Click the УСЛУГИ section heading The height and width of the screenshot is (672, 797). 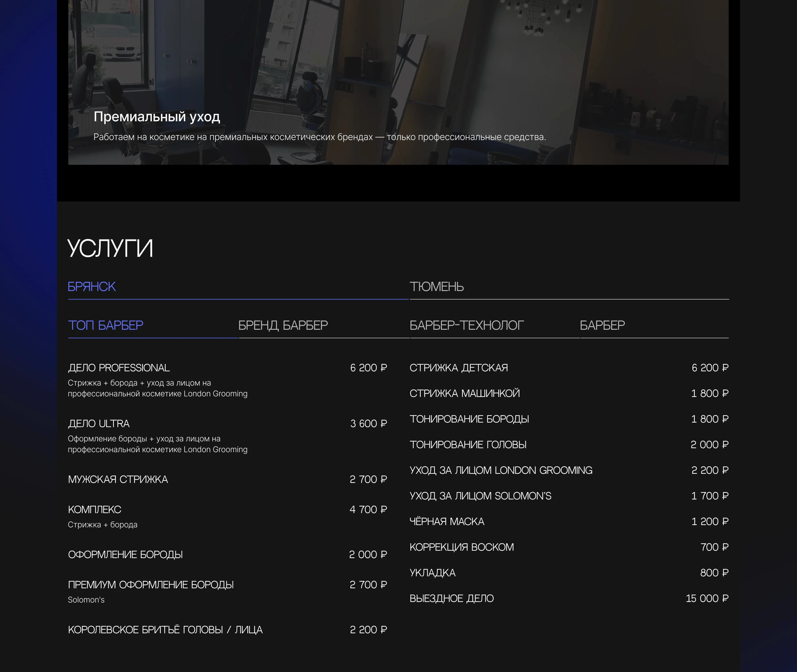coord(110,248)
